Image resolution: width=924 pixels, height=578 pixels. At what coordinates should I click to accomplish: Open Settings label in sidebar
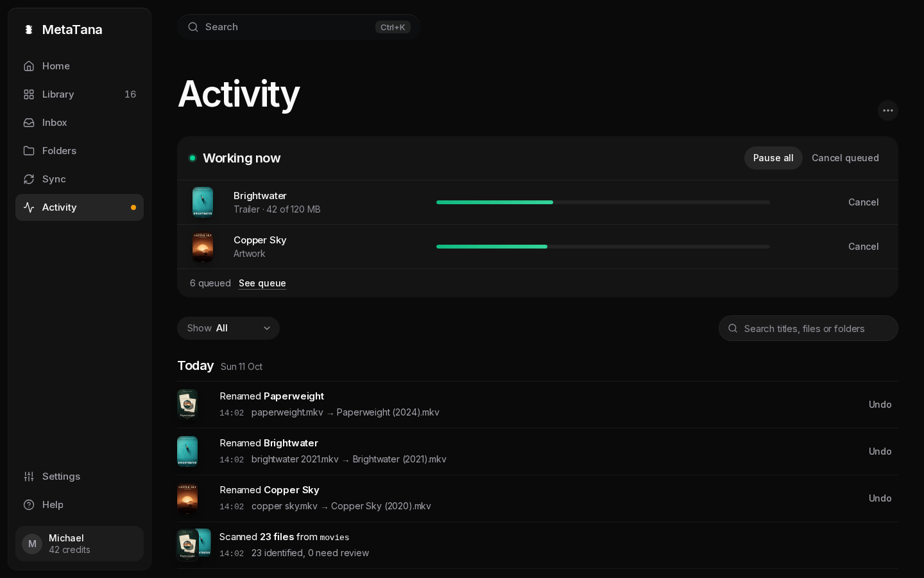61,477
